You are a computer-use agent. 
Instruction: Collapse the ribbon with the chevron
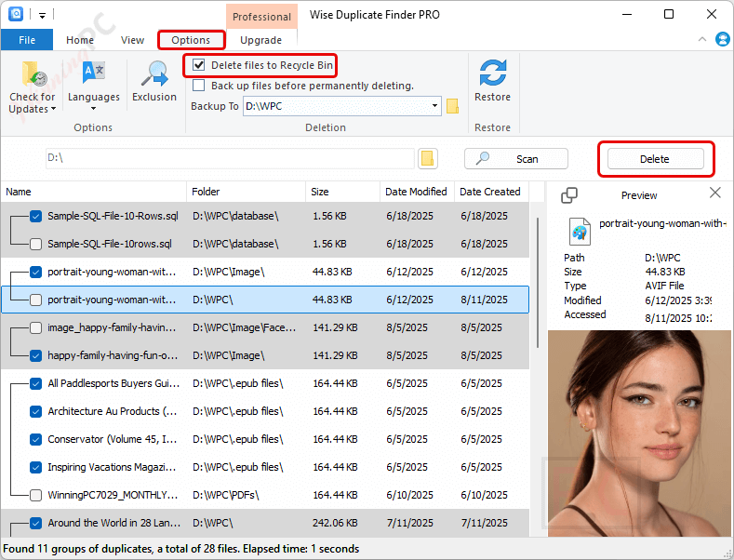pyautogui.click(x=702, y=39)
